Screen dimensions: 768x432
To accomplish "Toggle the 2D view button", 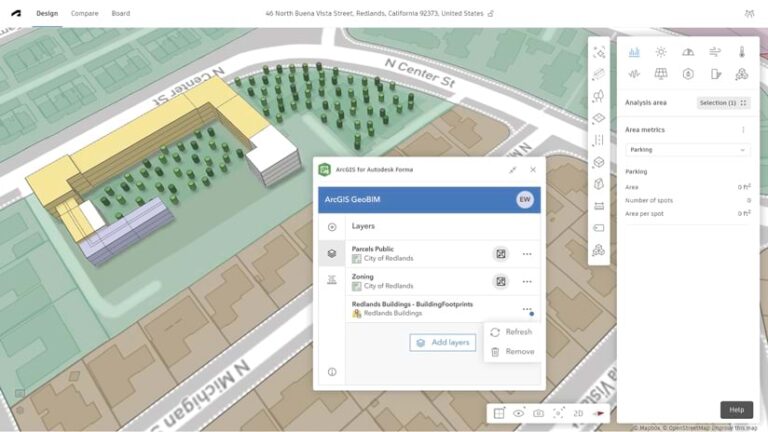I will [x=578, y=413].
